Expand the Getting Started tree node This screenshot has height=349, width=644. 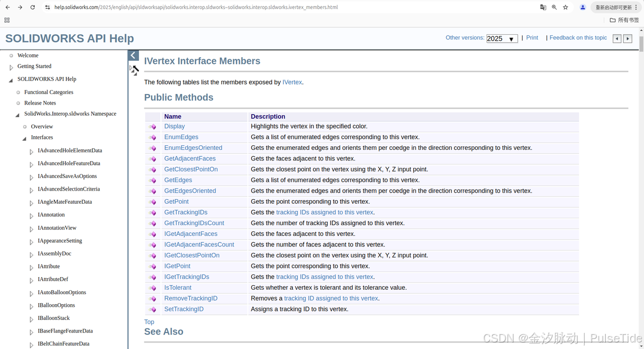pos(11,67)
